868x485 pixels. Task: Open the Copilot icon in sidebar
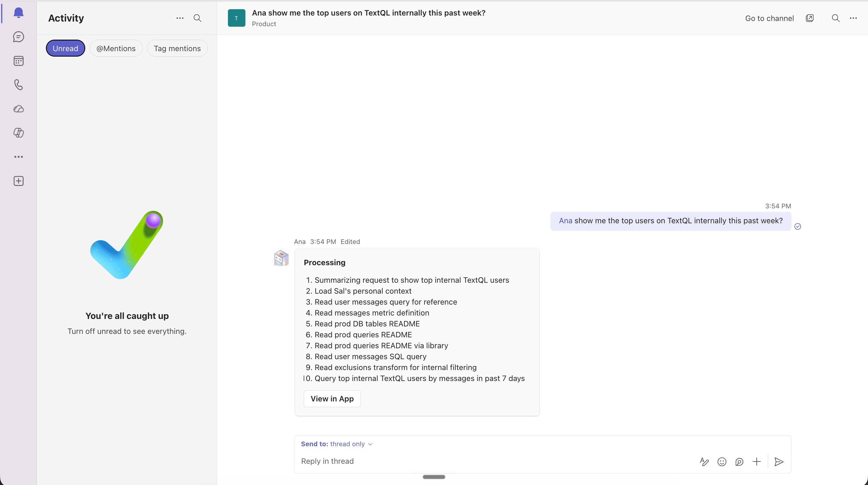tap(19, 132)
